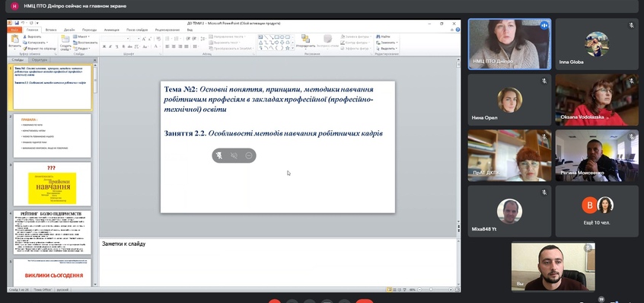
Task: Toggle justify text alignment
Action: [x=186, y=46]
